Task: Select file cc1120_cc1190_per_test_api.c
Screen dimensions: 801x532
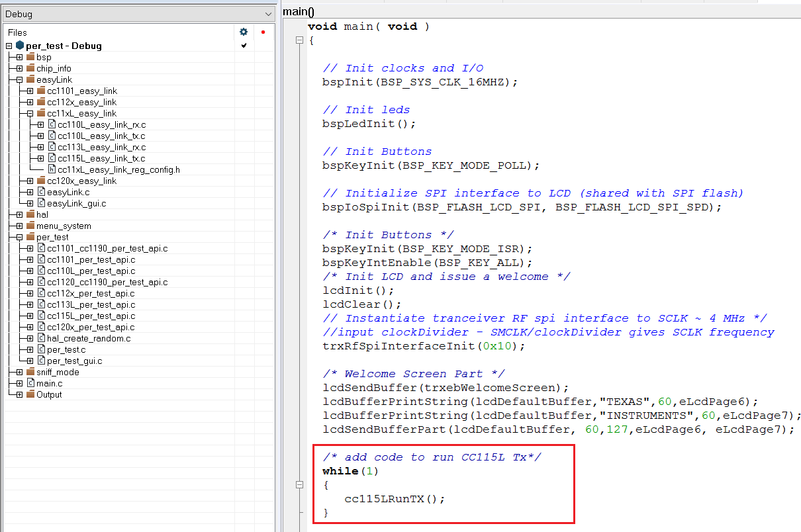Action: [107, 282]
